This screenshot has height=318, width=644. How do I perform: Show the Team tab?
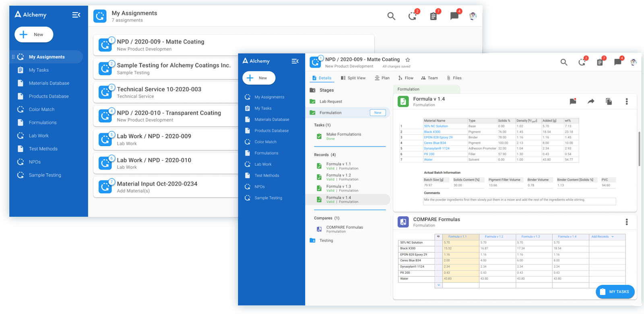pyautogui.click(x=429, y=78)
